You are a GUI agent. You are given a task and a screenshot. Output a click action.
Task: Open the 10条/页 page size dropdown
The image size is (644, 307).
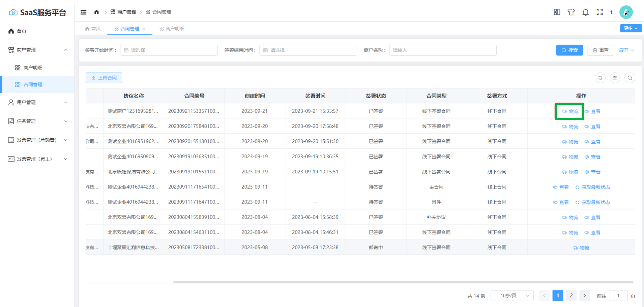coord(512,296)
